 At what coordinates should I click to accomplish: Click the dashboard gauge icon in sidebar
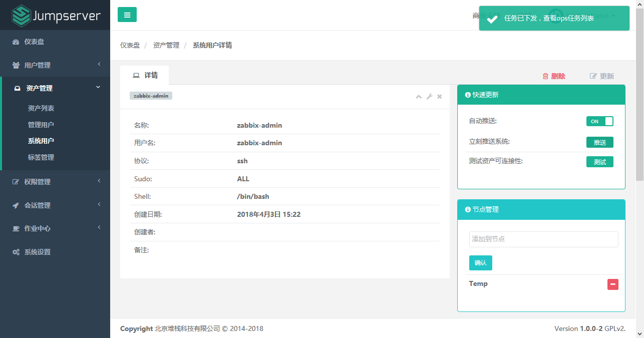click(16, 42)
